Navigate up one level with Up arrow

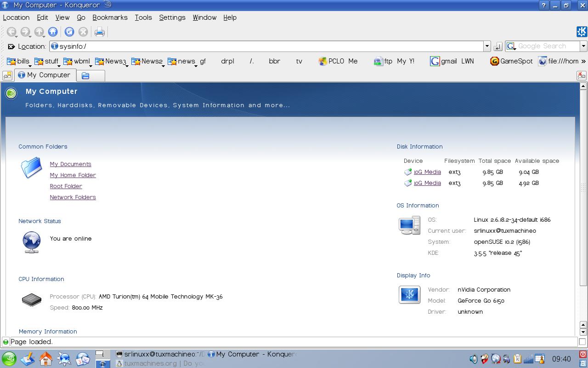click(x=39, y=32)
